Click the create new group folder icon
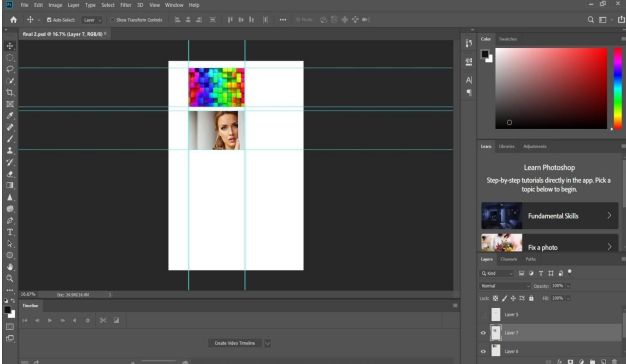 pyautogui.click(x=592, y=362)
